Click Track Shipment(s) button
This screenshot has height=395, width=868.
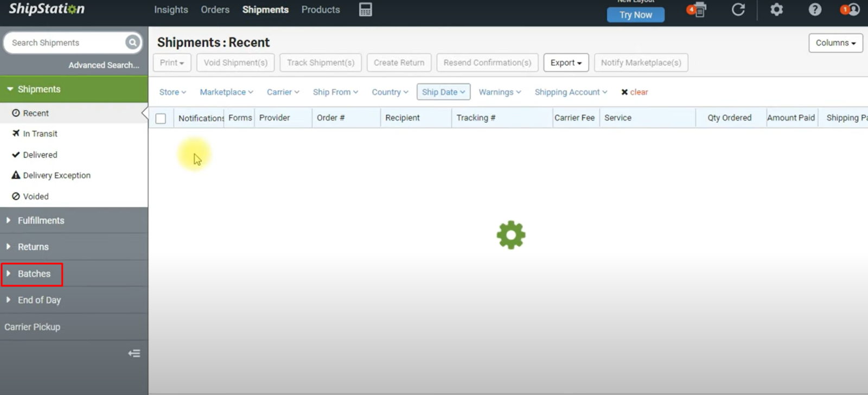point(321,63)
